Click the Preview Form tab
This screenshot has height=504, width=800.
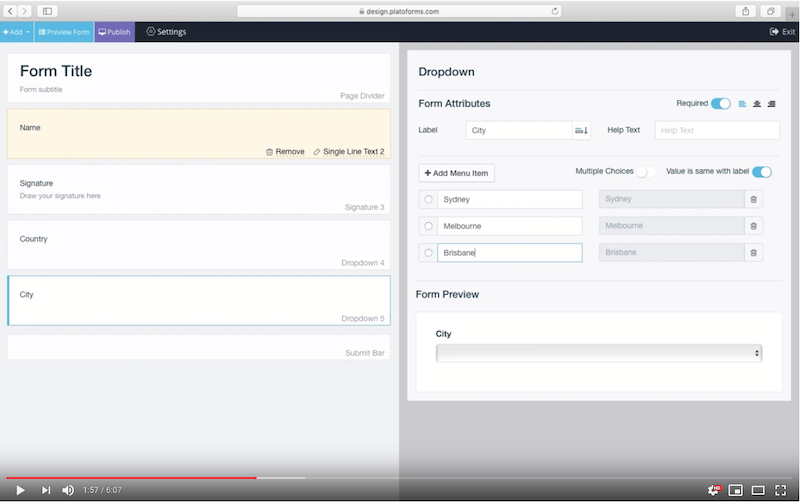point(64,32)
